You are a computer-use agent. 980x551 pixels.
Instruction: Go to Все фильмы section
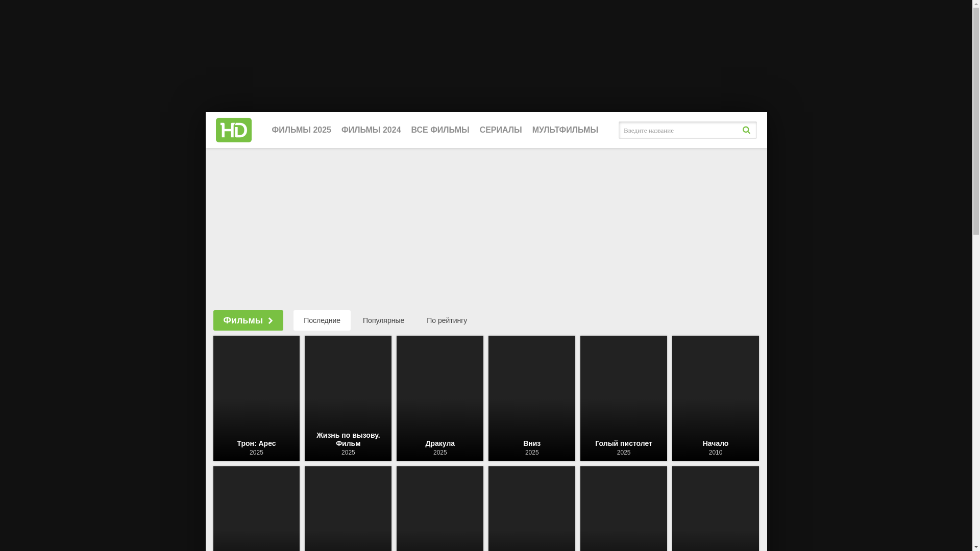pyautogui.click(x=440, y=130)
